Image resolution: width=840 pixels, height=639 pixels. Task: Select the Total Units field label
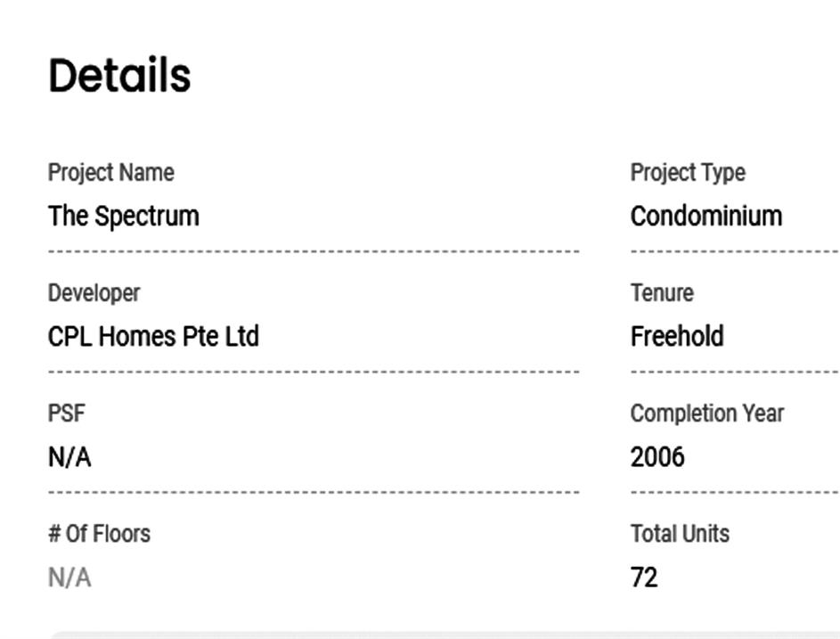click(x=680, y=534)
